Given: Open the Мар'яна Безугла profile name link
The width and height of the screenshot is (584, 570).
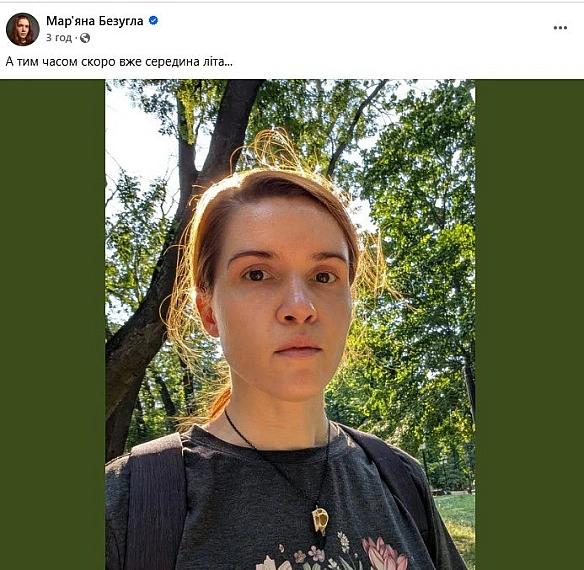Looking at the screenshot, I should (x=95, y=21).
